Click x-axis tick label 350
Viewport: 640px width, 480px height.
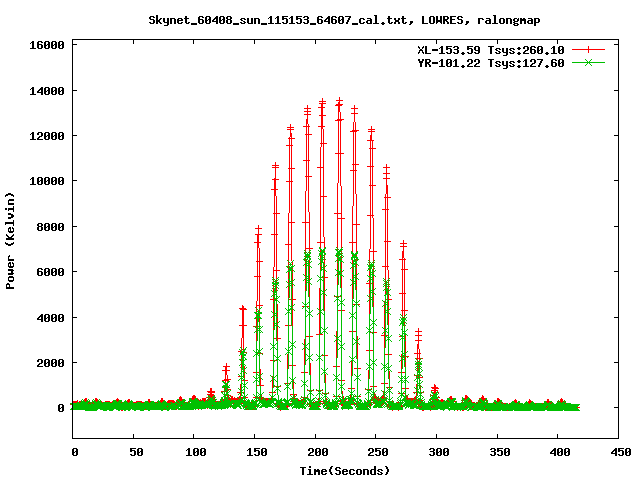500,452
